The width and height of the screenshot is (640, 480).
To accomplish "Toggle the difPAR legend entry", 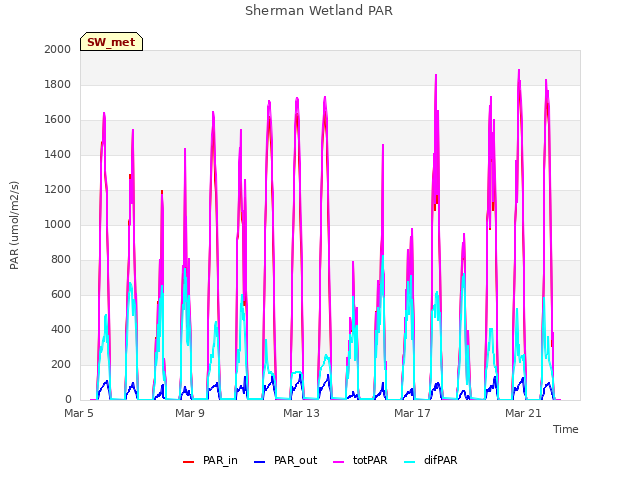I will tap(431, 460).
